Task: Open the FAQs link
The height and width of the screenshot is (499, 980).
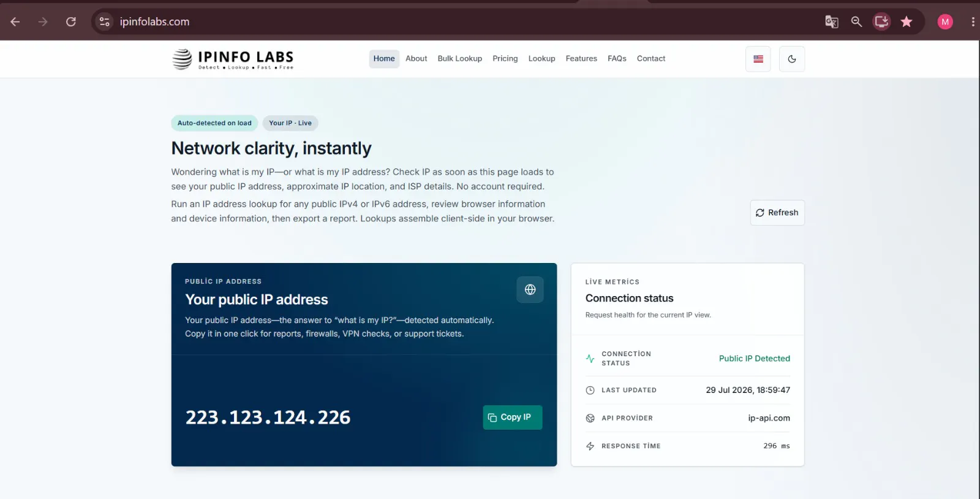Action: pyautogui.click(x=617, y=59)
